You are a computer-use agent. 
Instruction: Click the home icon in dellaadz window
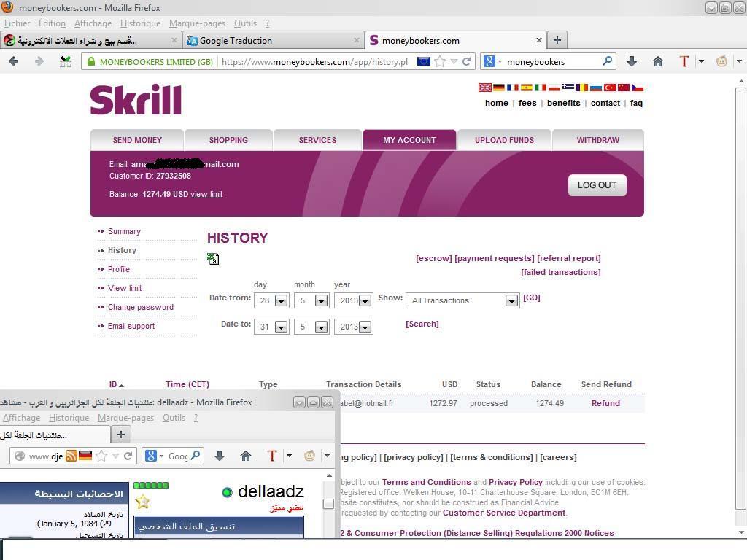(246, 456)
